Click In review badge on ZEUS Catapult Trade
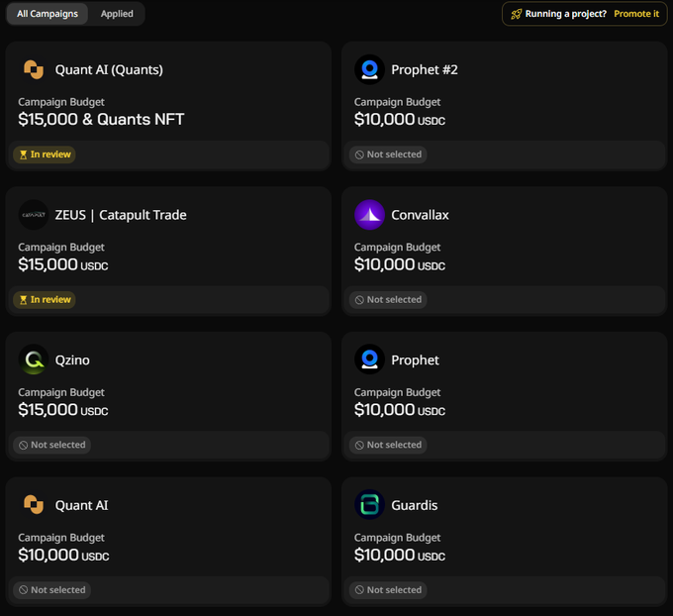The height and width of the screenshot is (616, 673). click(45, 300)
